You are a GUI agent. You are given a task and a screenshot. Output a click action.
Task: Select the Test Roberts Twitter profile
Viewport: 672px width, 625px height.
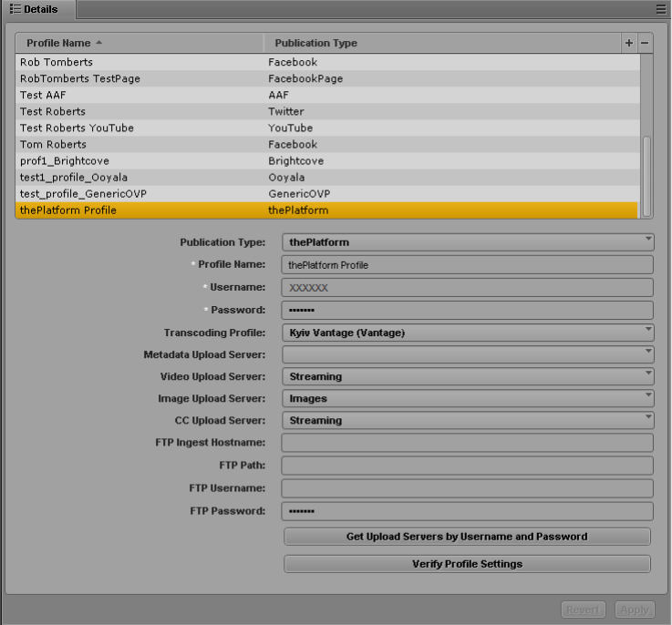coord(328,111)
